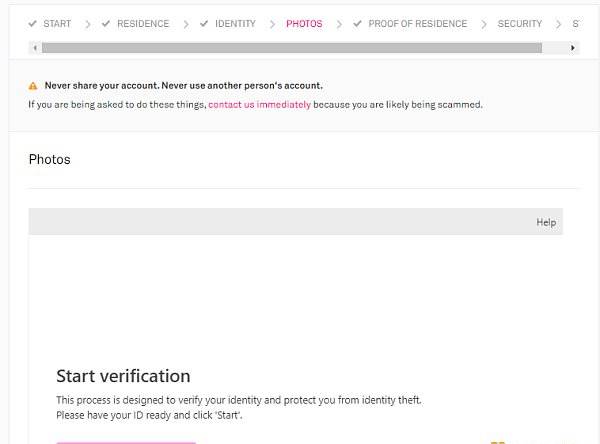The width and height of the screenshot is (600, 444).
Task: Click the chevron between IDENTITY and PHOTOS
Action: tap(272, 24)
